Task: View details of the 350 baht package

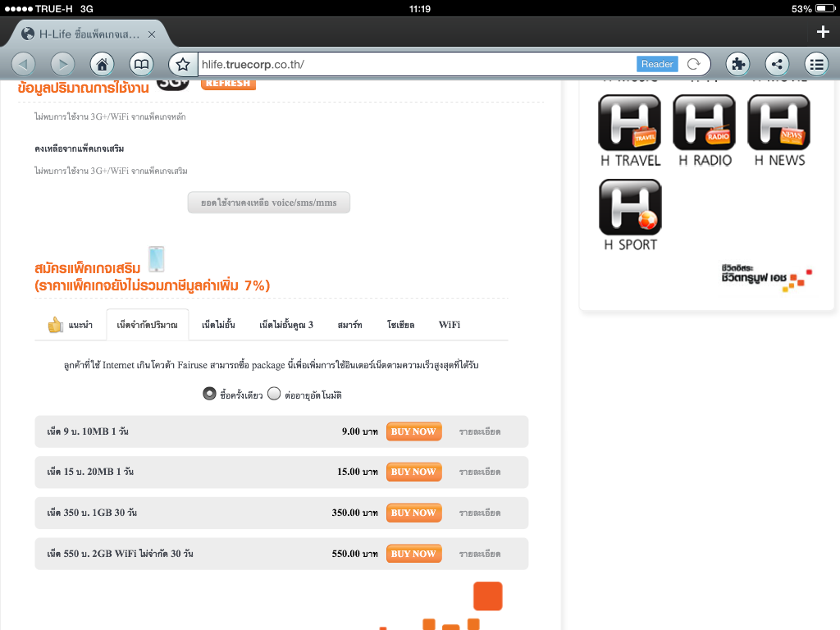Action: (480, 513)
